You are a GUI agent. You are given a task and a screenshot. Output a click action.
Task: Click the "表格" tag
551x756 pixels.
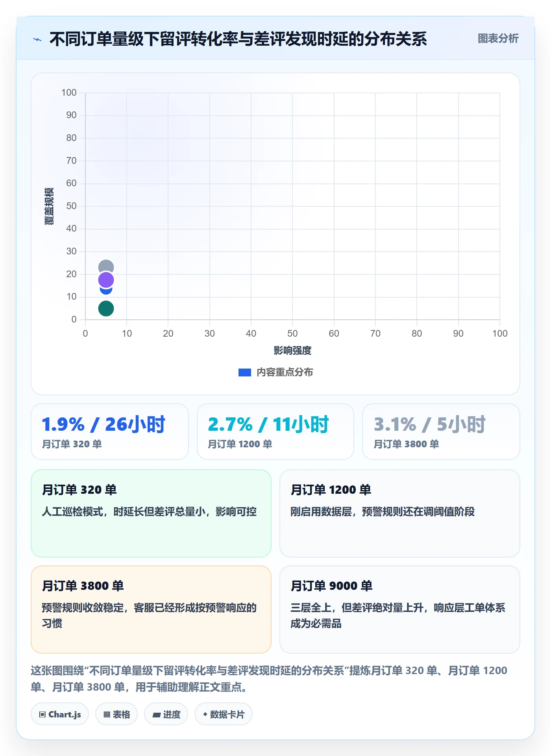[x=116, y=714]
